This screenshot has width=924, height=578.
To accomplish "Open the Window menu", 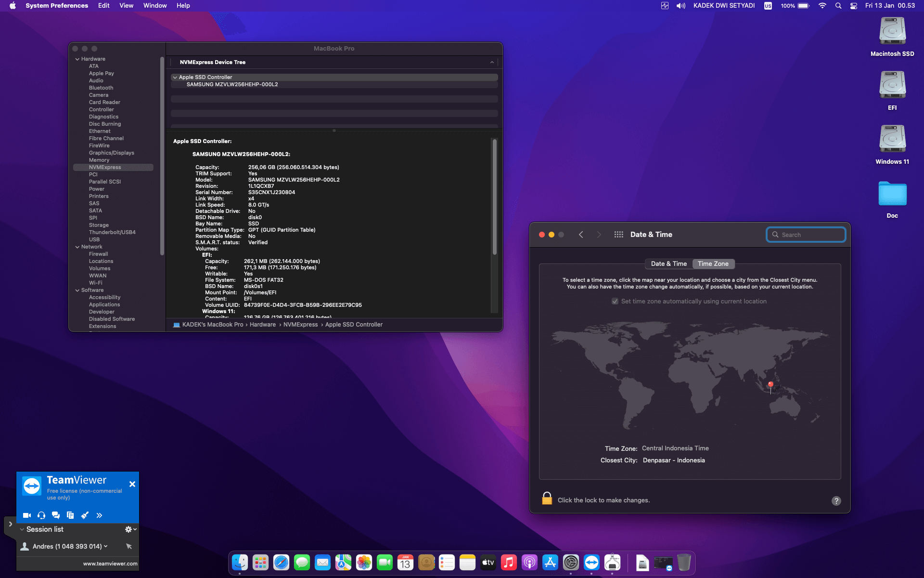I will 154,5.
